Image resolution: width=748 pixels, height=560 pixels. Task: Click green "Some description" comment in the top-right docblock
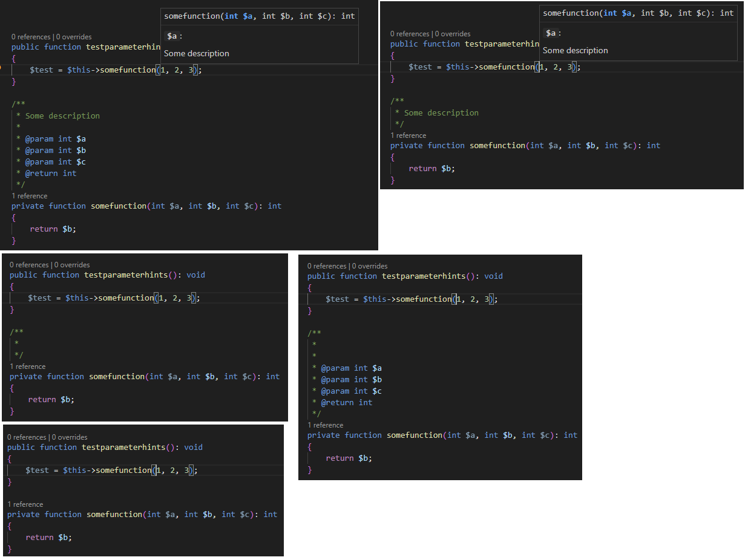coord(441,112)
